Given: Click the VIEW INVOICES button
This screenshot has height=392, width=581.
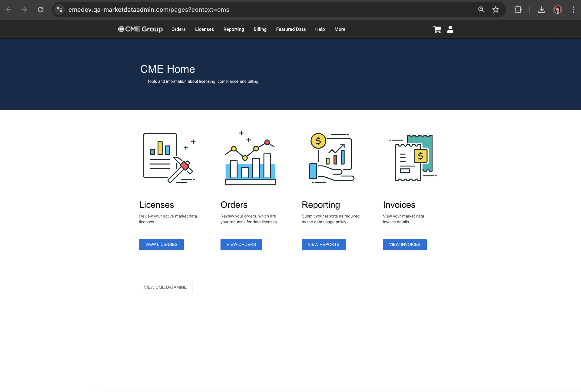Looking at the screenshot, I should tap(404, 245).
